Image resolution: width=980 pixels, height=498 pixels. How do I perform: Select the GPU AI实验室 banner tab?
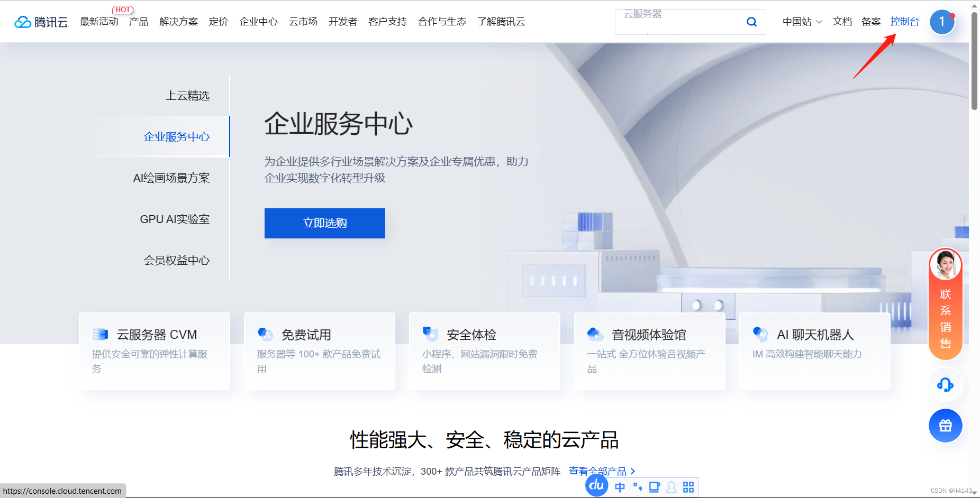[x=175, y=219]
